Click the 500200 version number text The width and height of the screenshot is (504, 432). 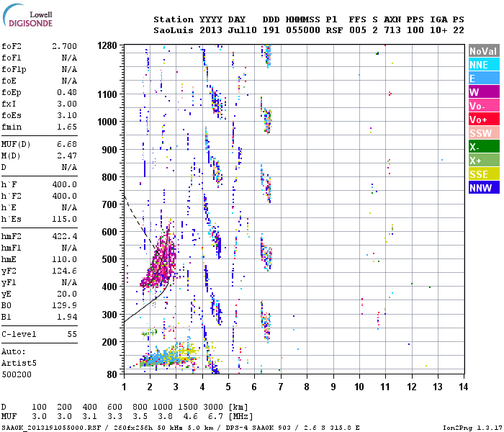(17, 374)
